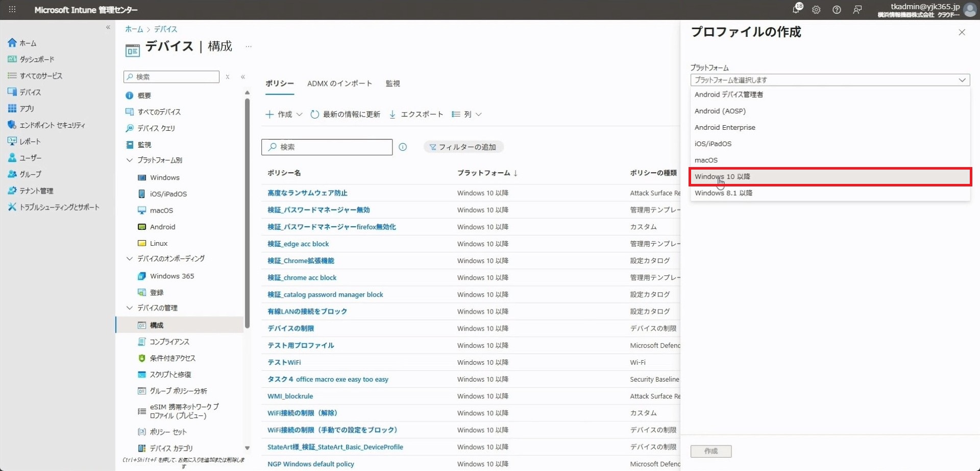Collapse the プラットフォーム別 tree section
This screenshot has height=471, width=980.
(130, 160)
